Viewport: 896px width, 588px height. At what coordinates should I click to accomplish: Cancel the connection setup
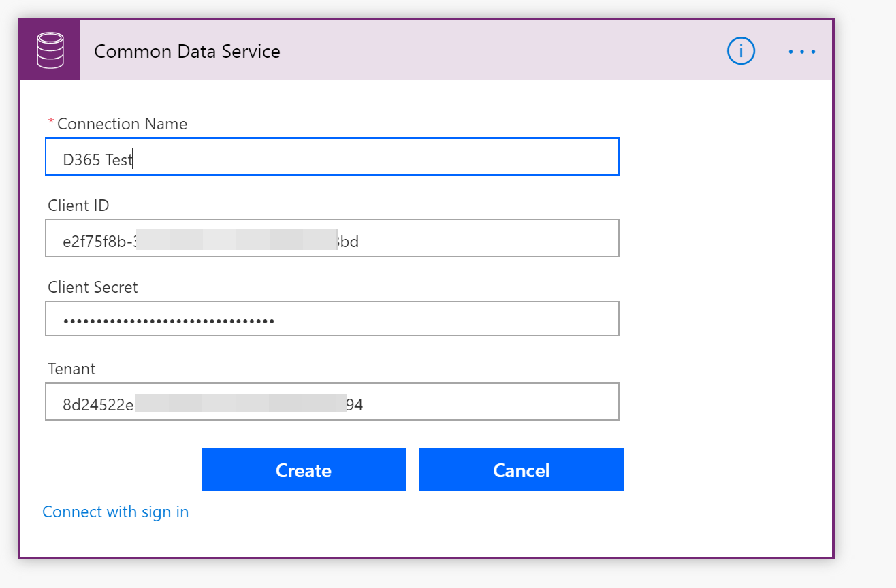[x=522, y=470]
